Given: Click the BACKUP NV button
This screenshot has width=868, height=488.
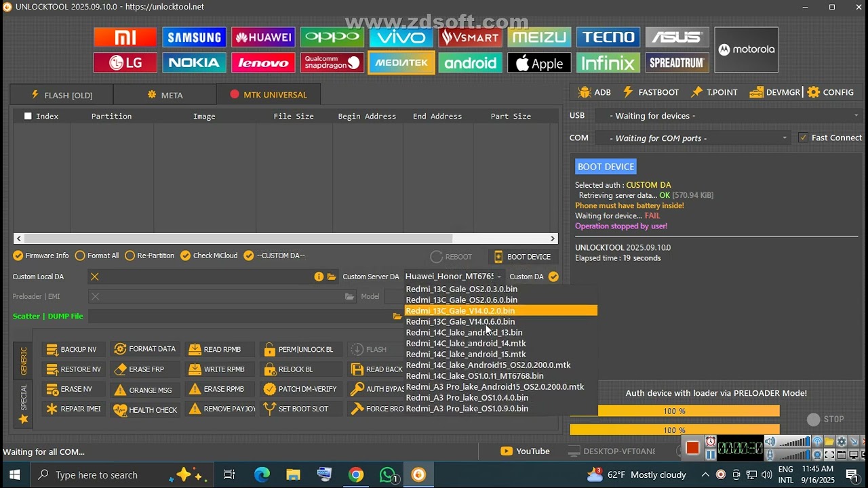Looking at the screenshot, I should [x=72, y=350].
